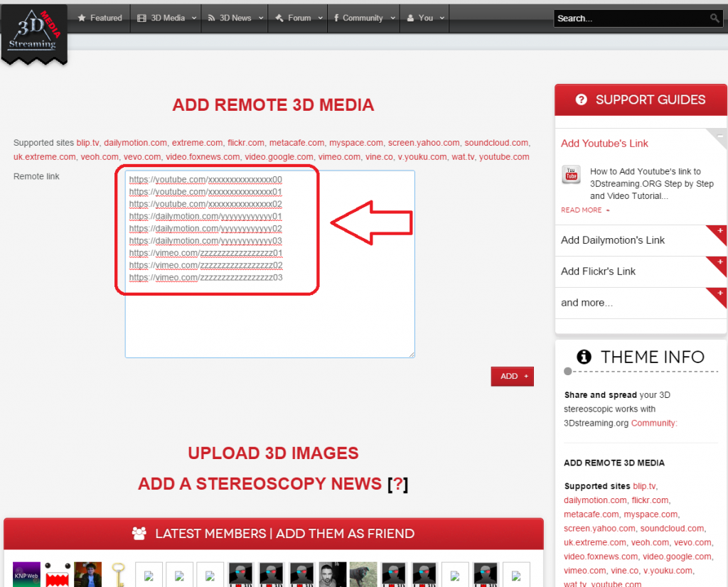This screenshot has width=728, height=587.
Task: Open the Forum menu item
Action: tap(298, 18)
